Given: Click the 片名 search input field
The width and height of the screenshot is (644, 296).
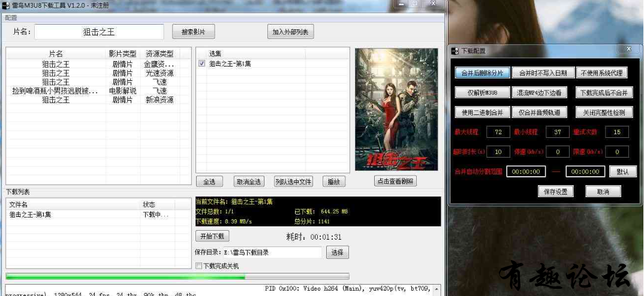Looking at the screenshot, I should click(99, 32).
